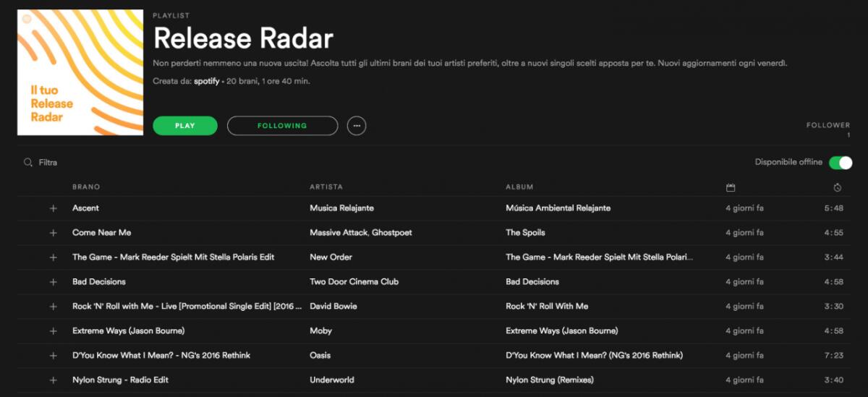Open the Extreme Ways (Jason Bourne) album link
The height and width of the screenshot is (397, 868).
click(561, 331)
